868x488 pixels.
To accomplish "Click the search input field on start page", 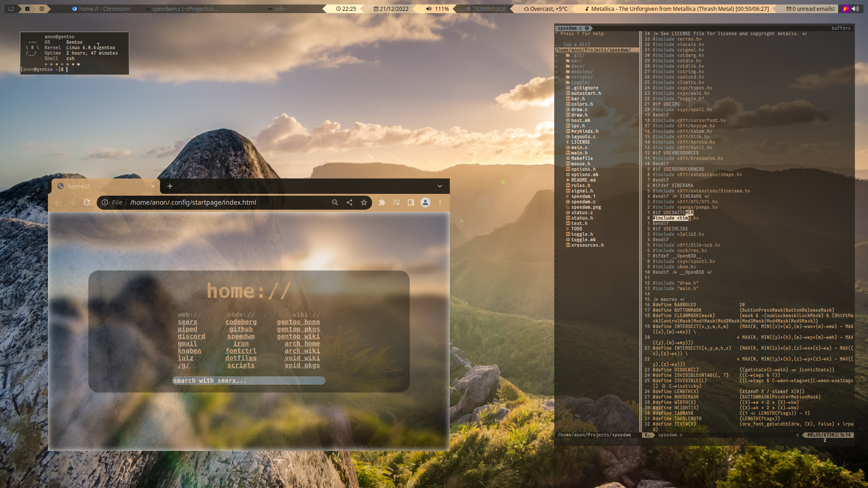I will coord(249,380).
